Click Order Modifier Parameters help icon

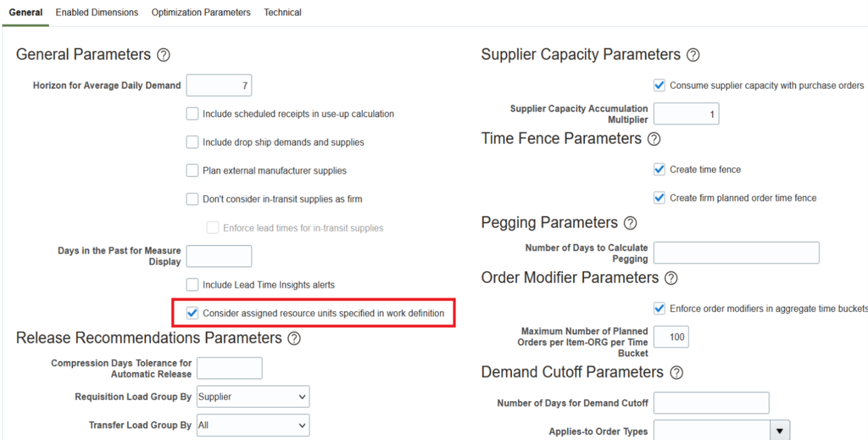pos(671,278)
